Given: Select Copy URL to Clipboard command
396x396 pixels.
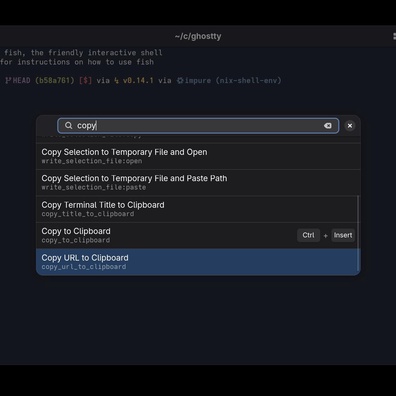Looking at the screenshot, I should pos(197,262).
